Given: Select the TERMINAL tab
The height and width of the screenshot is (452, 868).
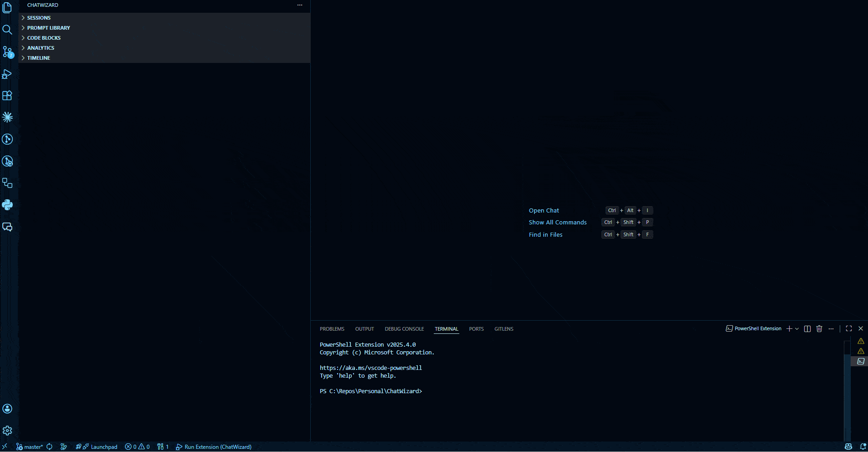Looking at the screenshot, I should click(447, 329).
